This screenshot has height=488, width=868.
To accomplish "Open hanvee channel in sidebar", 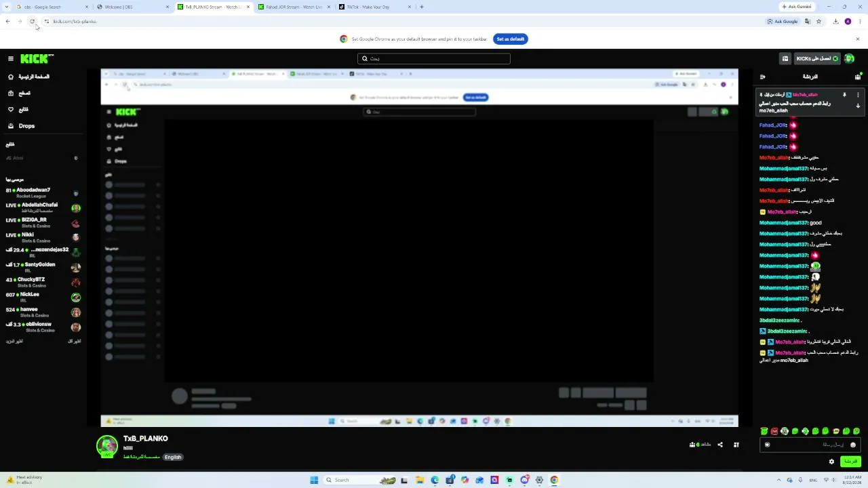I will (43, 312).
